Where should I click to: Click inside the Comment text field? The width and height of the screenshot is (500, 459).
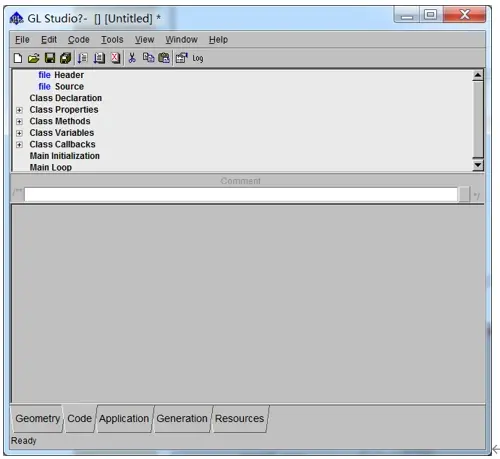click(241, 195)
